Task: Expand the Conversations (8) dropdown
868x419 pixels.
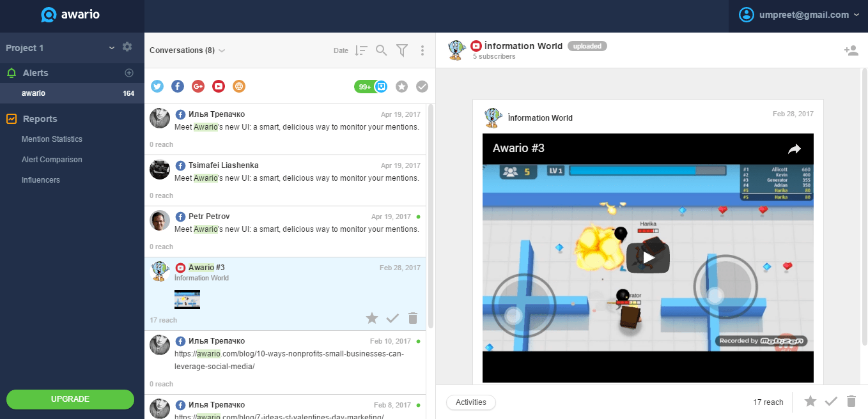Action: point(187,50)
